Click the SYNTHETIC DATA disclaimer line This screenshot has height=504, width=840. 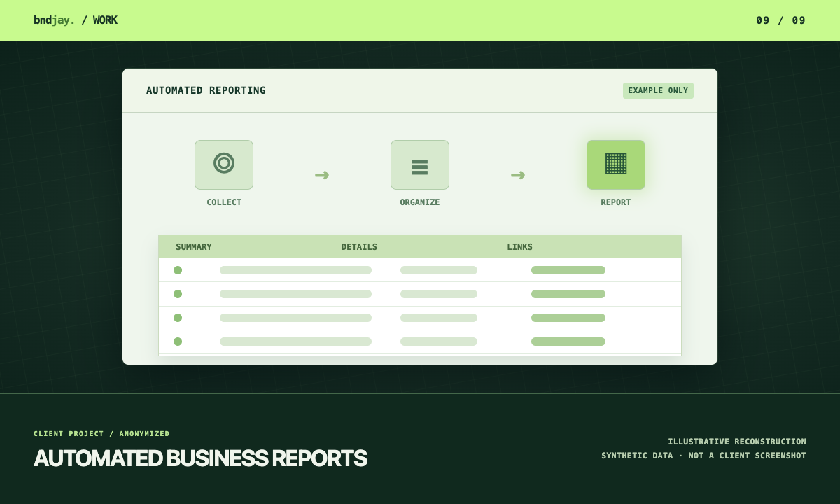(703, 456)
